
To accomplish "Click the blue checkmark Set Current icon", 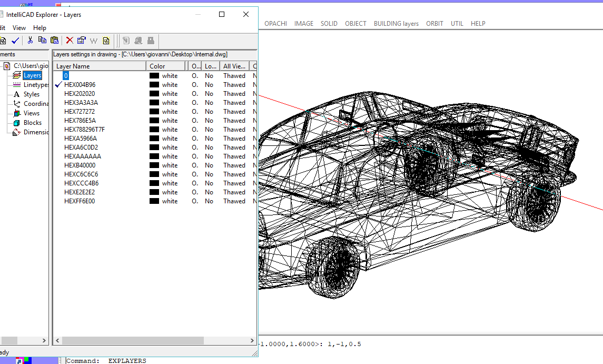I will coord(15,40).
